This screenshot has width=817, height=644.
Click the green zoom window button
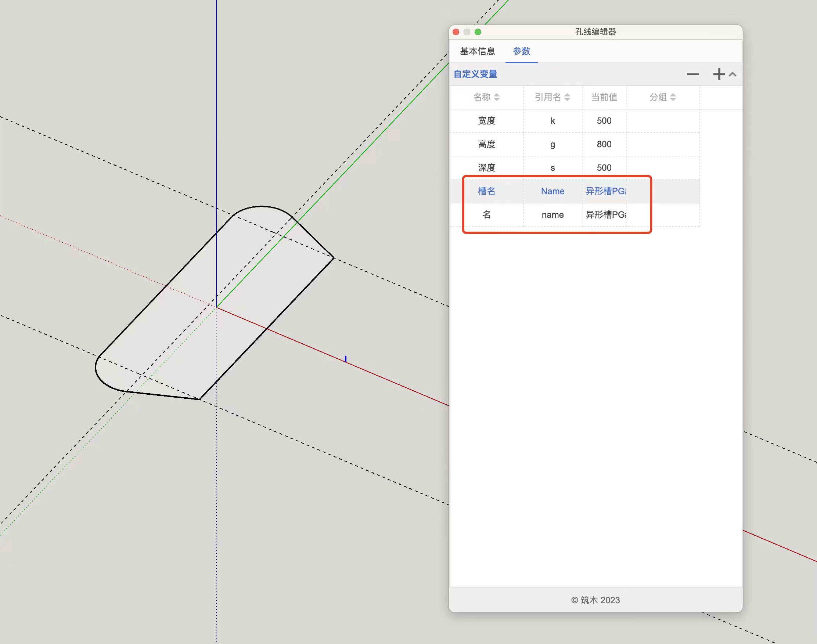pos(478,32)
